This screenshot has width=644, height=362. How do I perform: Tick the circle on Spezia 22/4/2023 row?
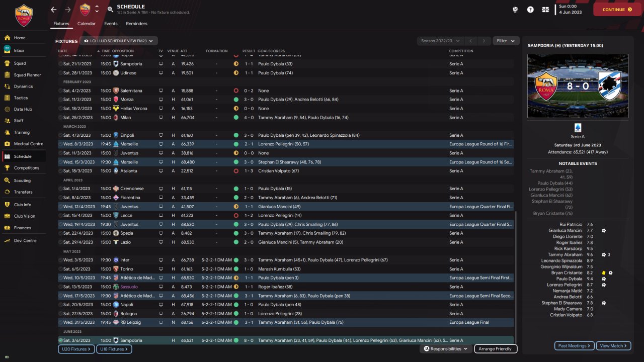[x=60, y=233]
